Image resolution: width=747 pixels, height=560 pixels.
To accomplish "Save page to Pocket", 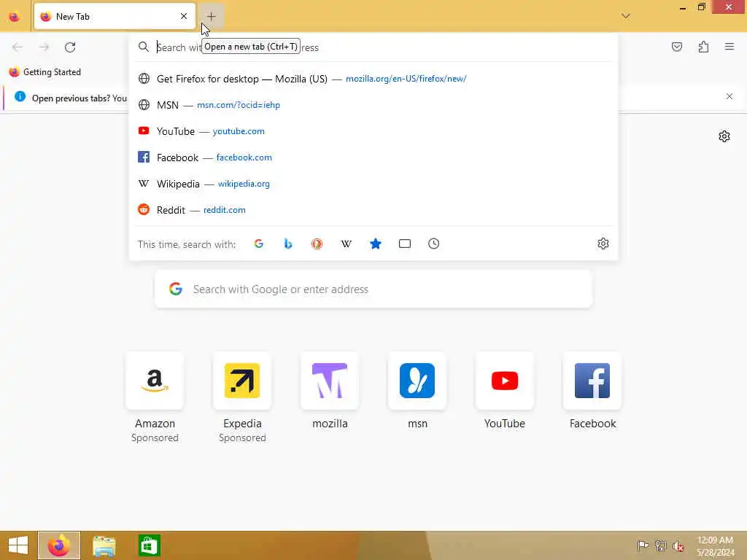I will tap(677, 47).
